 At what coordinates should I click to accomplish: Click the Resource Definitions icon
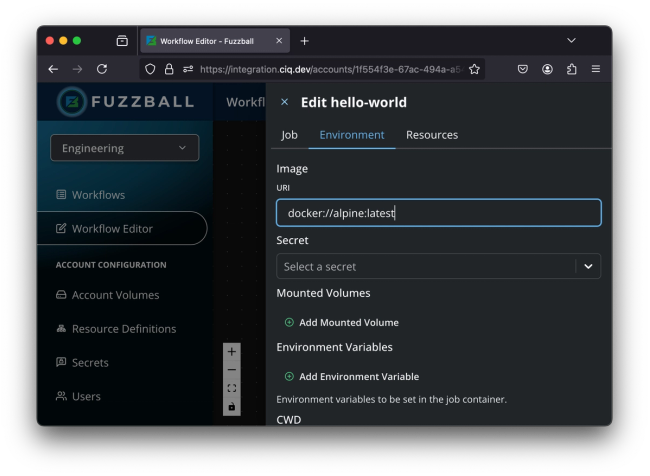pyautogui.click(x=61, y=329)
